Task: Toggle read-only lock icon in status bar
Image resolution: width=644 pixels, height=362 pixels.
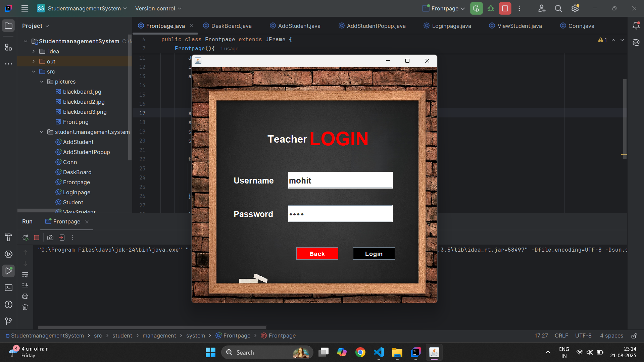Action: tap(634, 336)
